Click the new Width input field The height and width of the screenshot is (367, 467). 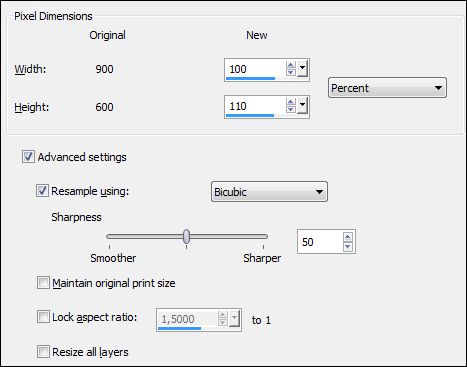pyautogui.click(x=255, y=69)
